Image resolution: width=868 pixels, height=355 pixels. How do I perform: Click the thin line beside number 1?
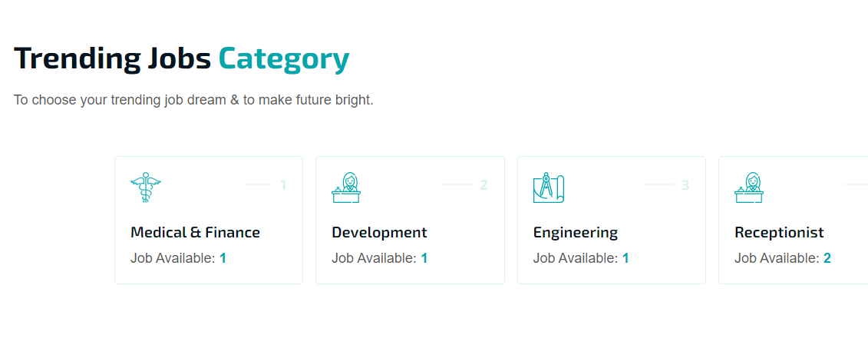(x=257, y=184)
